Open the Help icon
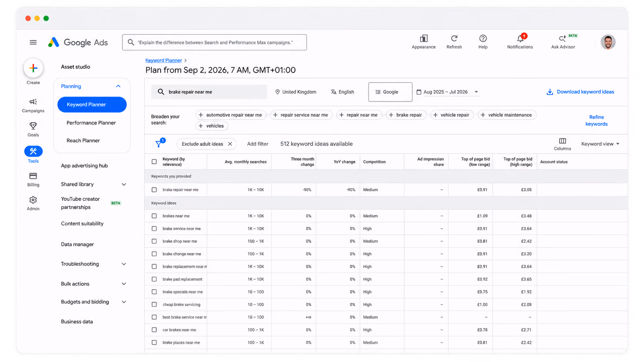 pos(483,38)
